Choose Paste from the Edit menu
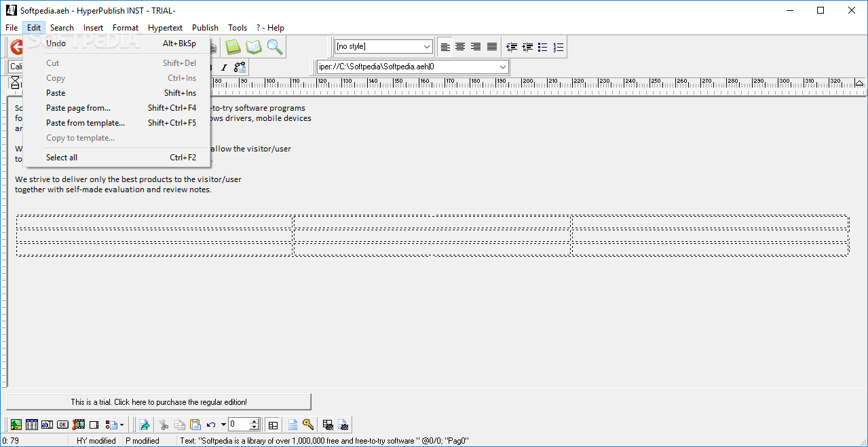Screen dimensions: 868x447 117,93
